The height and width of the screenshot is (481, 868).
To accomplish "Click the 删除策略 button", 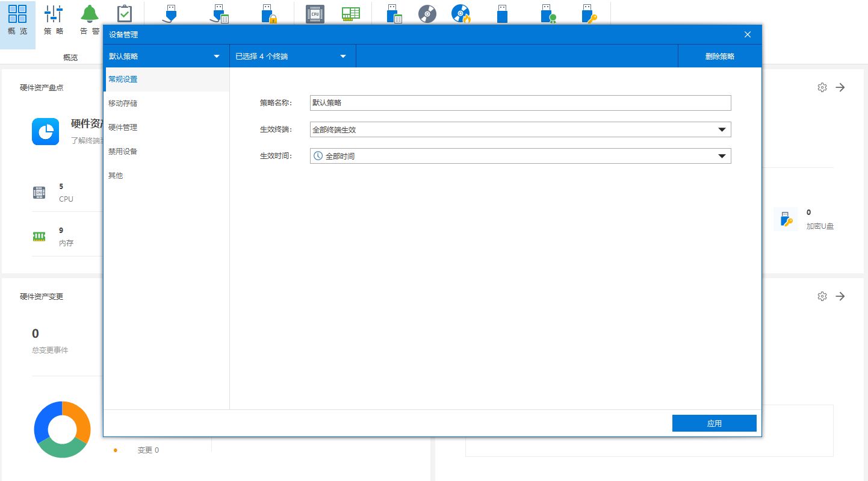I will [720, 56].
